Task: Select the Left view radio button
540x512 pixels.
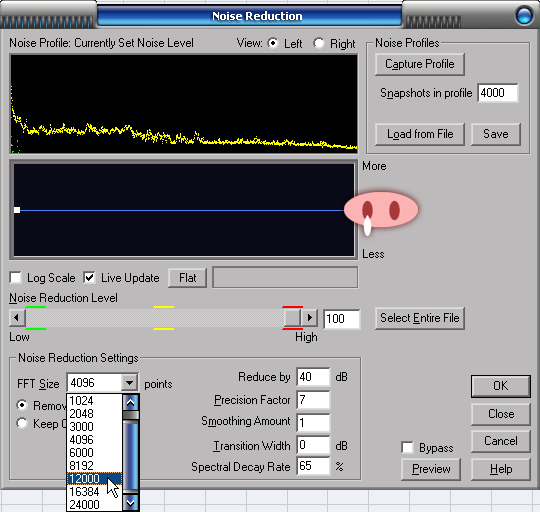Action: [x=273, y=43]
